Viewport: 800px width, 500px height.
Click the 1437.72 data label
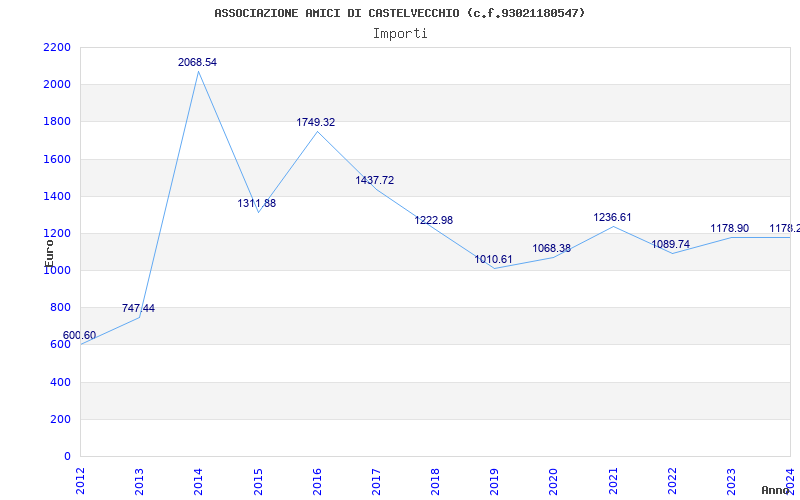pyautogui.click(x=375, y=180)
